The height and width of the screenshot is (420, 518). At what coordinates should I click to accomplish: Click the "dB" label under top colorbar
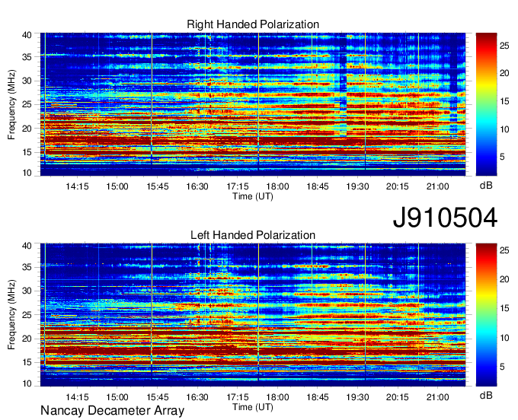pyautogui.click(x=486, y=186)
